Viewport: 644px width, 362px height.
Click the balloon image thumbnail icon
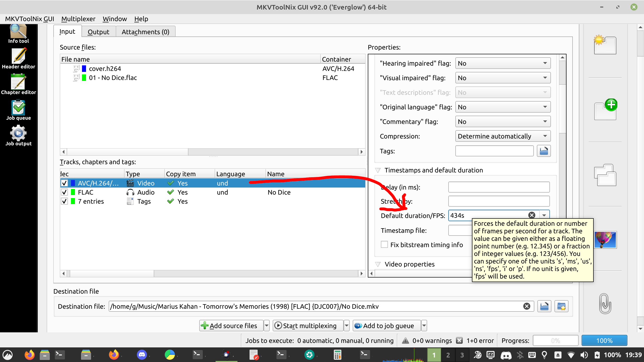pos(605,240)
